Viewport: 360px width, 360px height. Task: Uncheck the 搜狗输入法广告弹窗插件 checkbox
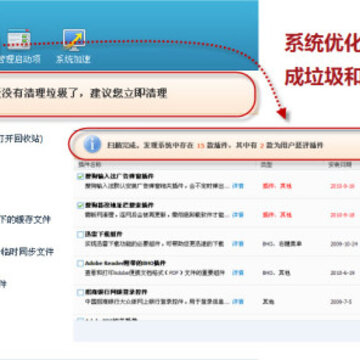pos(80,176)
